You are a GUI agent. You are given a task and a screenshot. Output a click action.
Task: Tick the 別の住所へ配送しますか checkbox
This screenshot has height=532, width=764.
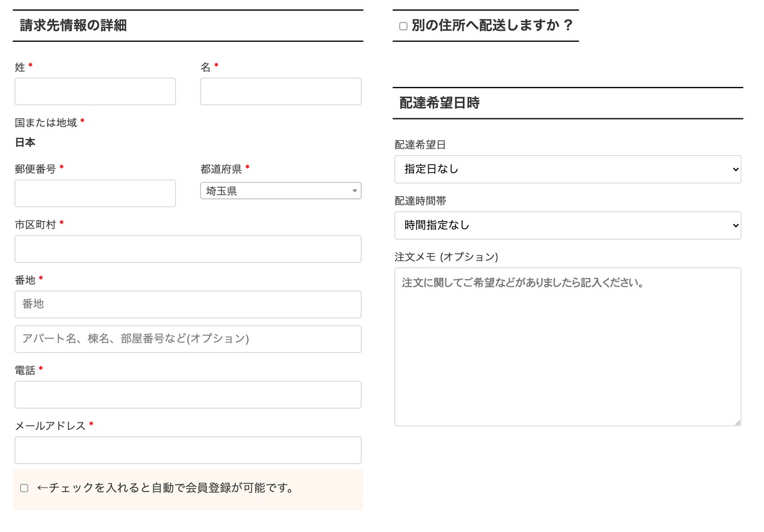403,26
